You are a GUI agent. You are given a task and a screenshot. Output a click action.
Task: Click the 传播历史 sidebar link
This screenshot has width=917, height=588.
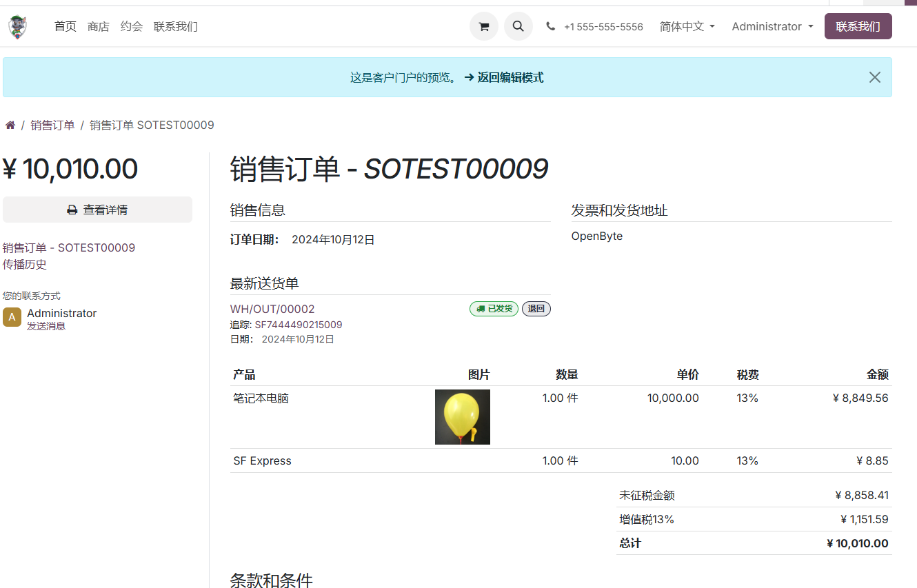[25, 265]
